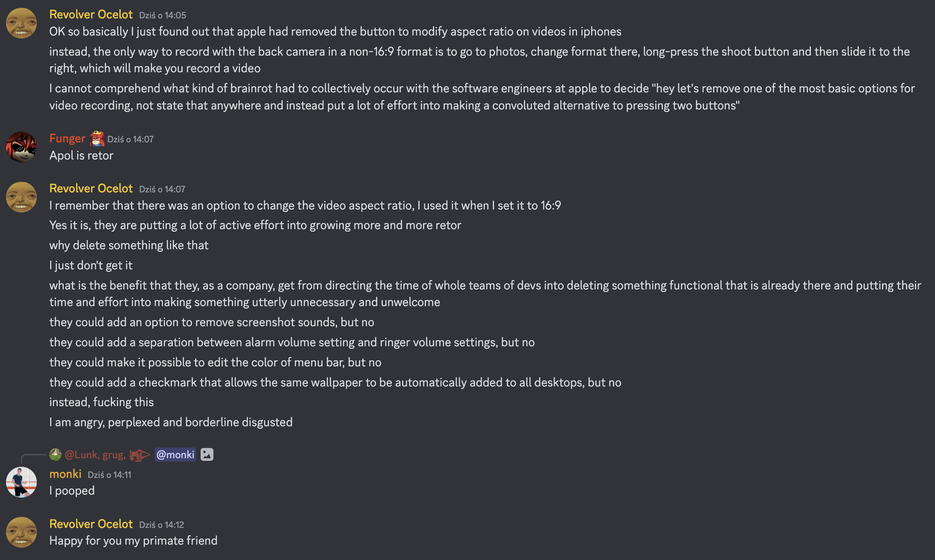The width and height of the screenshot is (935, 560).
Task: Click the flag emoji in reply preview
Action: (x=140, y=455)
